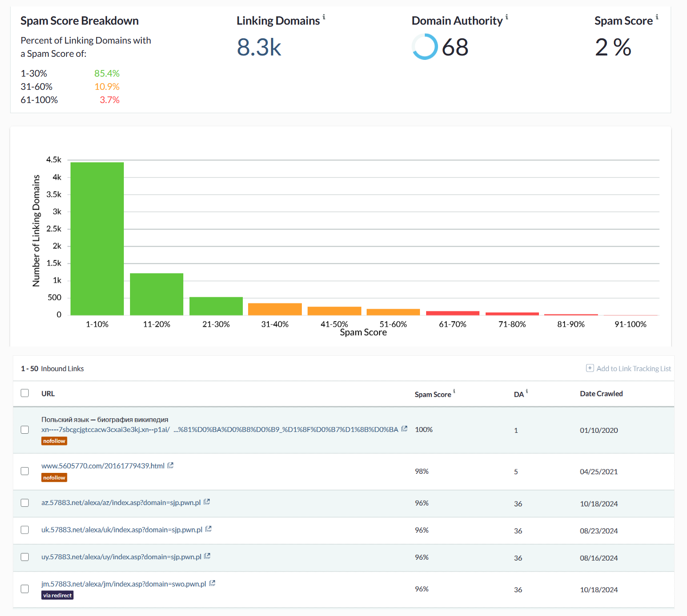Click the 71-80% red chart bar
Image resolution: width=687 pixels, height=616 pixels.
click(x=512, y=314)
